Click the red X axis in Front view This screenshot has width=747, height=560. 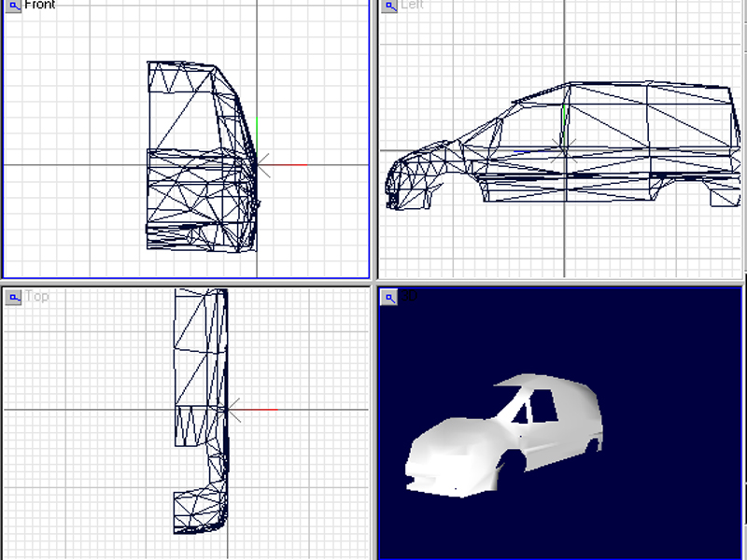coord(283,165)
